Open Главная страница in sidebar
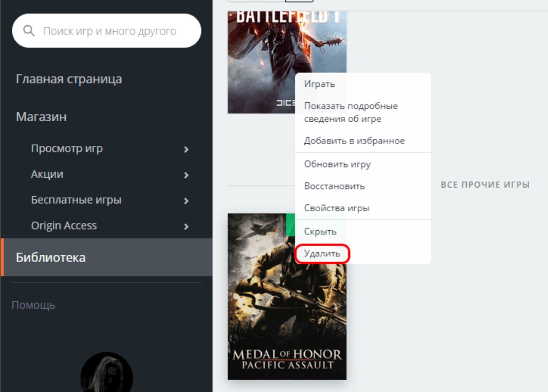The height and width of the screenshot is (392, 548). (x=69, y=79)
